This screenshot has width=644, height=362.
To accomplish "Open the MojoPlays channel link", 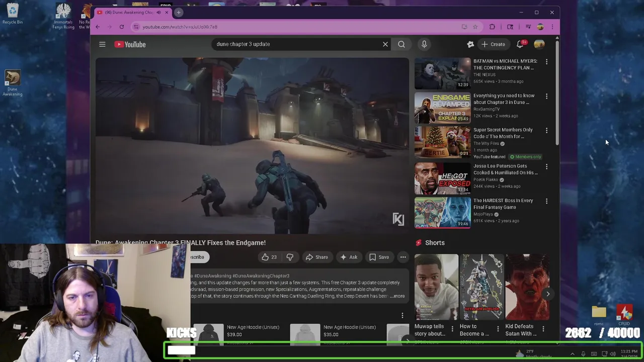I will pyautogui.click(x=483, y=214).
